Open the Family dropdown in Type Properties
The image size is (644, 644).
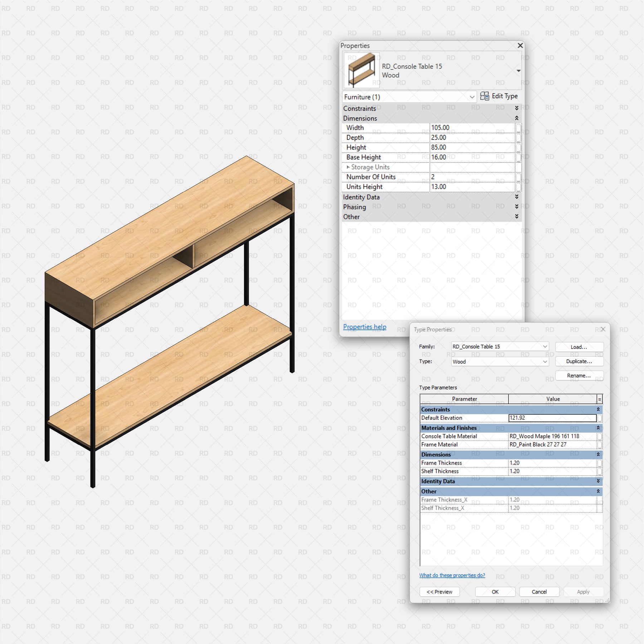(545, 346)
